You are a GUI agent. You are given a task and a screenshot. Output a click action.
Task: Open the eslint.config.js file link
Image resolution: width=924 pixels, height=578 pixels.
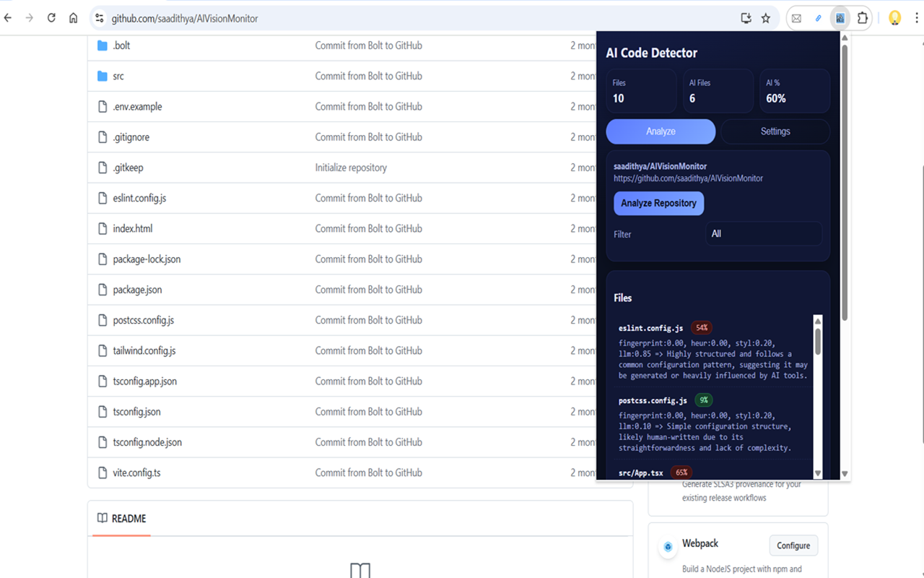tap(139, 198)
